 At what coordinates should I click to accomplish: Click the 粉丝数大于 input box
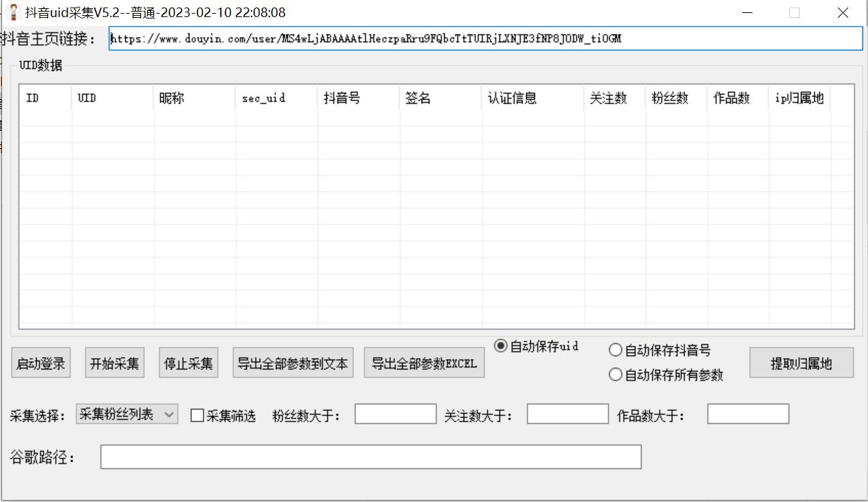pos(395,414)
